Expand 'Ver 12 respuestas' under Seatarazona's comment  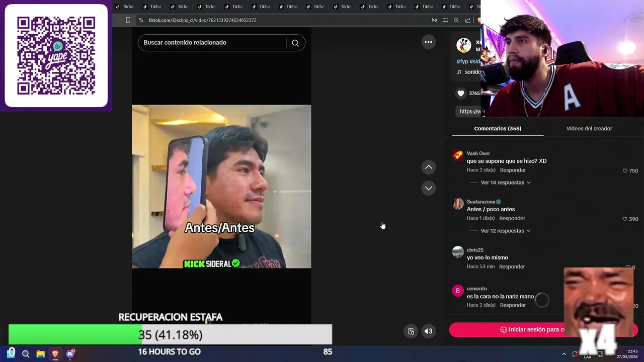[506, 231]
